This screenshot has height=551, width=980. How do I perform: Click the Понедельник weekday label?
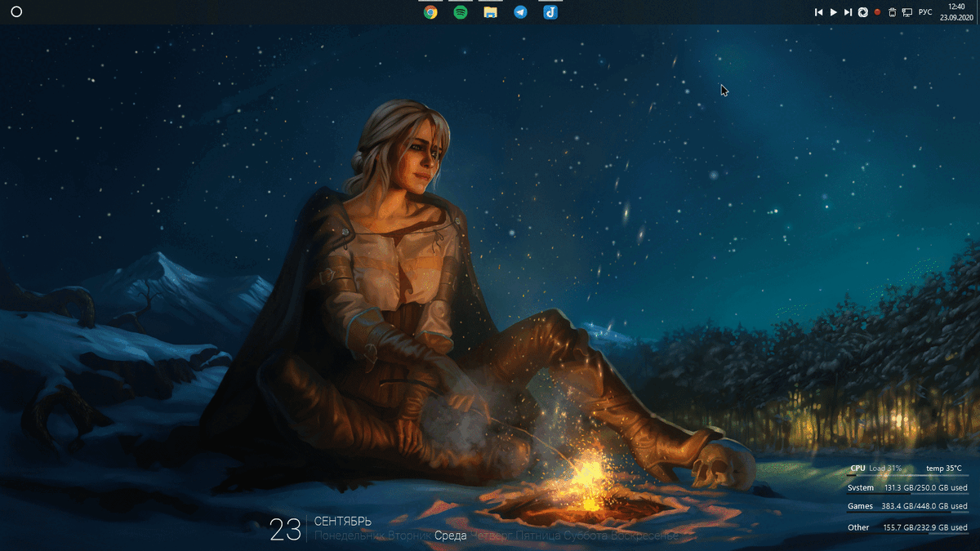pyautogui.click(x=349, y=535)
